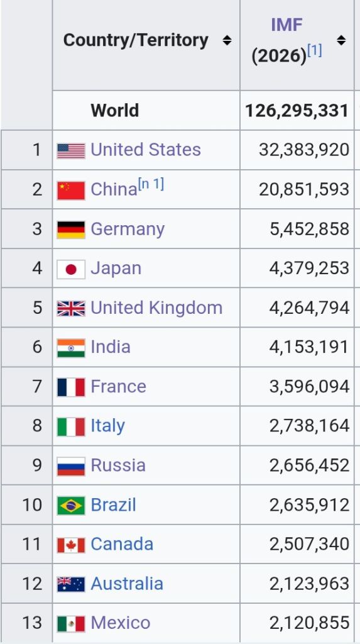The width and height of the screenshot is (360, 644).
Task: Sort table by IMF 2026 column arrows
Action: [x=341, y=40]
